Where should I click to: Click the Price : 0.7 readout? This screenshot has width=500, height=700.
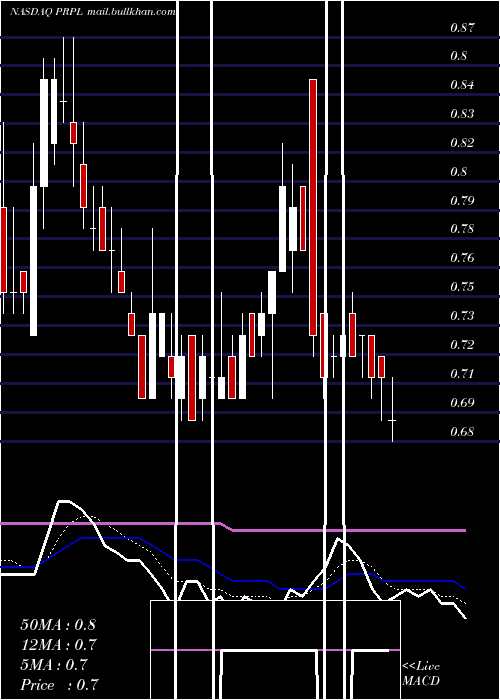click(x=59, y=685)
